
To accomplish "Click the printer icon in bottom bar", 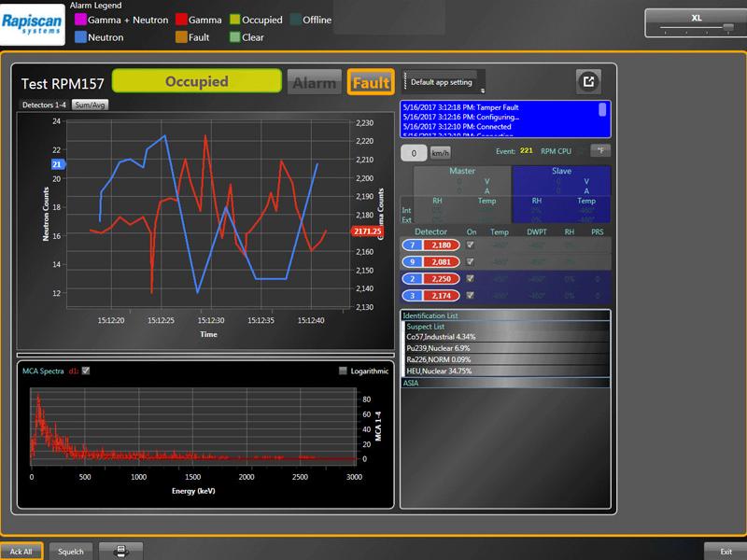I will point(121,551).
